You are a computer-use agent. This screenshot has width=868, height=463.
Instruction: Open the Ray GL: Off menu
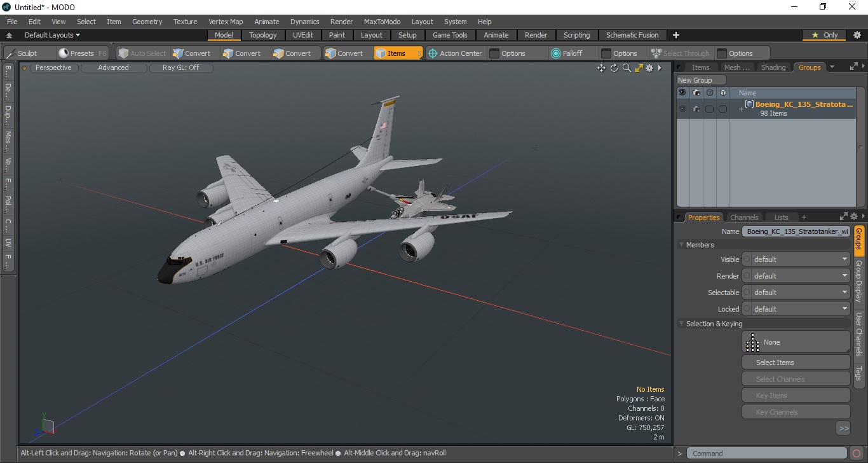[x=180, y=67]
